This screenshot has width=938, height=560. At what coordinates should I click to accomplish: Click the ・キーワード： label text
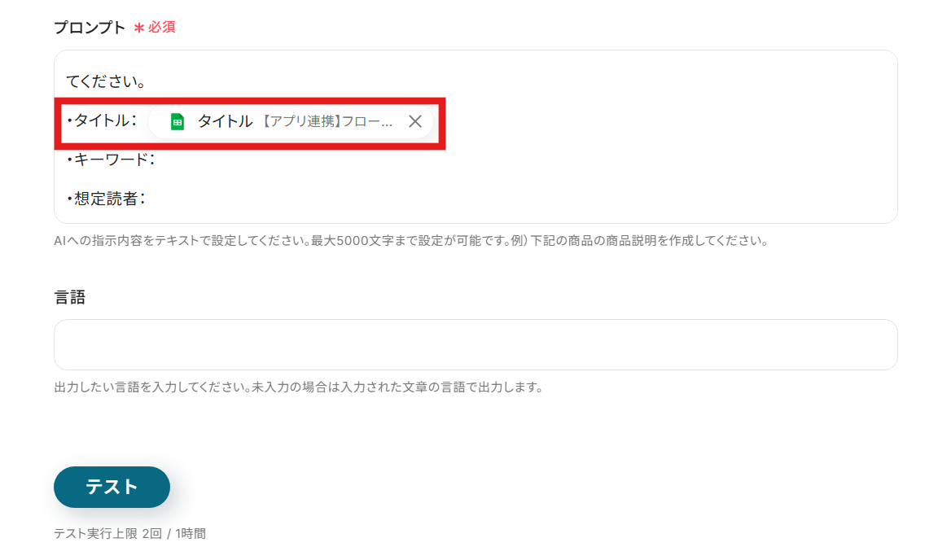pos(111,160)
